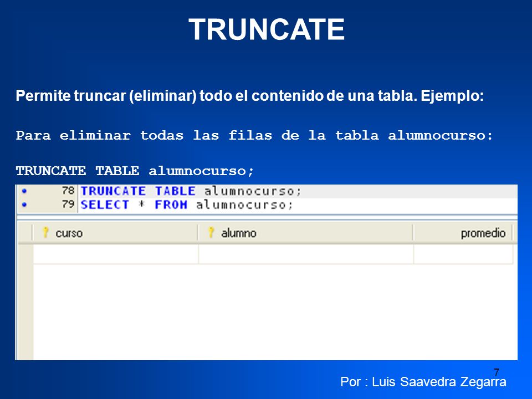Viewport: 532px width, 399px height.
Task: Click the key icon beside curso column
Action: (45, 232)
